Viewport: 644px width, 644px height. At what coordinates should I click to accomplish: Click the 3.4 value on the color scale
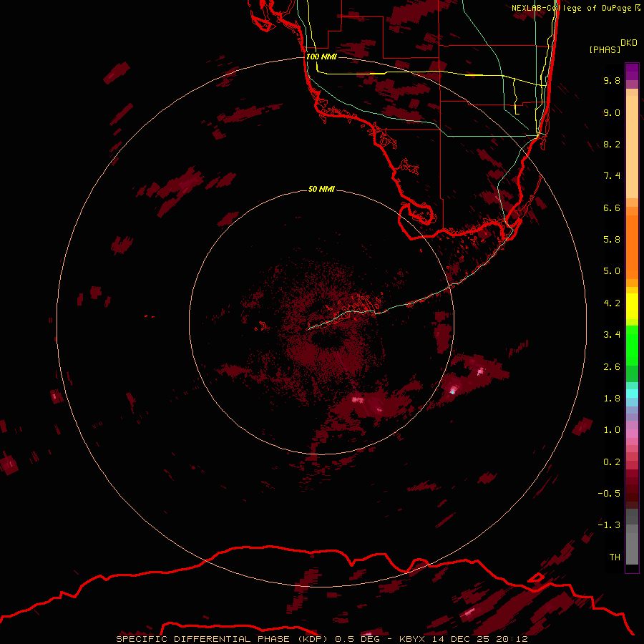pos(612,335)
